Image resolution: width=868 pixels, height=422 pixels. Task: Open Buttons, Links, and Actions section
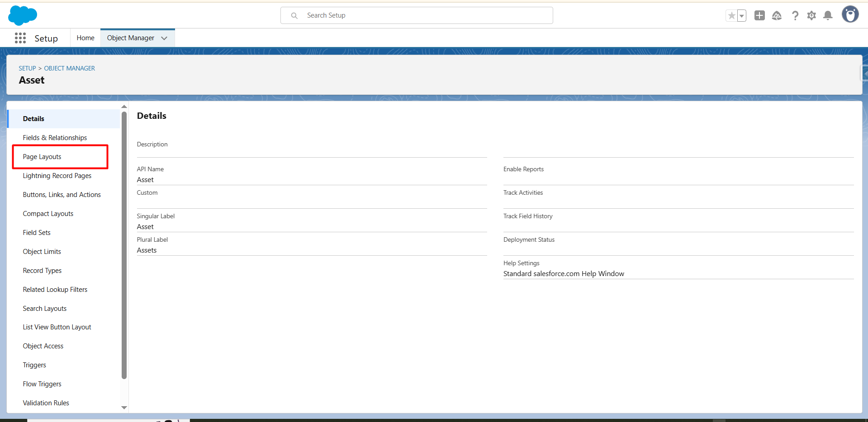pyautogui.click(x=62, y=195)
